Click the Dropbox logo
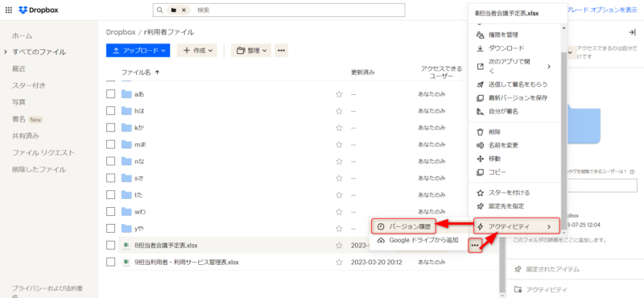 click(39, 10)
